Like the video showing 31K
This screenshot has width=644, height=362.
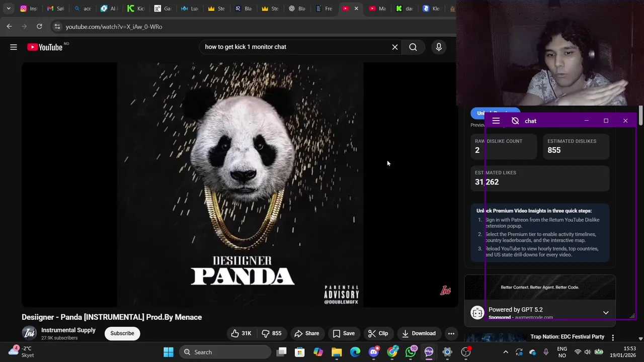(x=241, y=333)
